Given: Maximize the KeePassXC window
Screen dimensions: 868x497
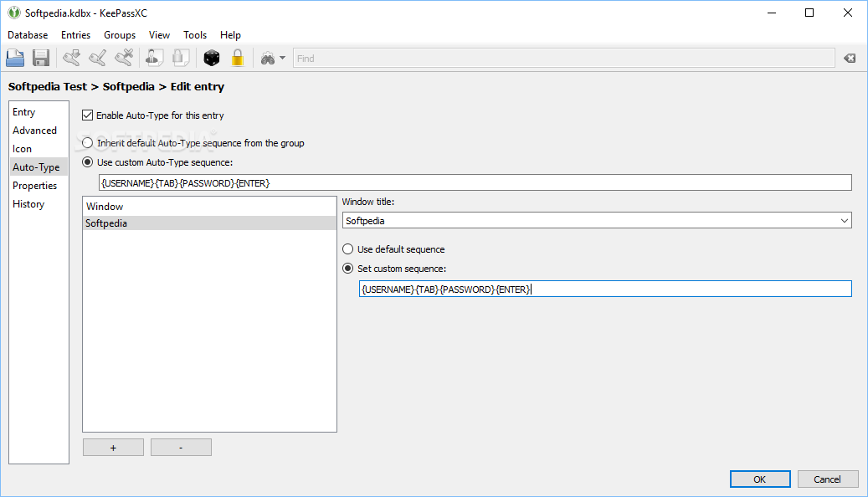Looking at the screenshot, I should [x=809, y=13].
